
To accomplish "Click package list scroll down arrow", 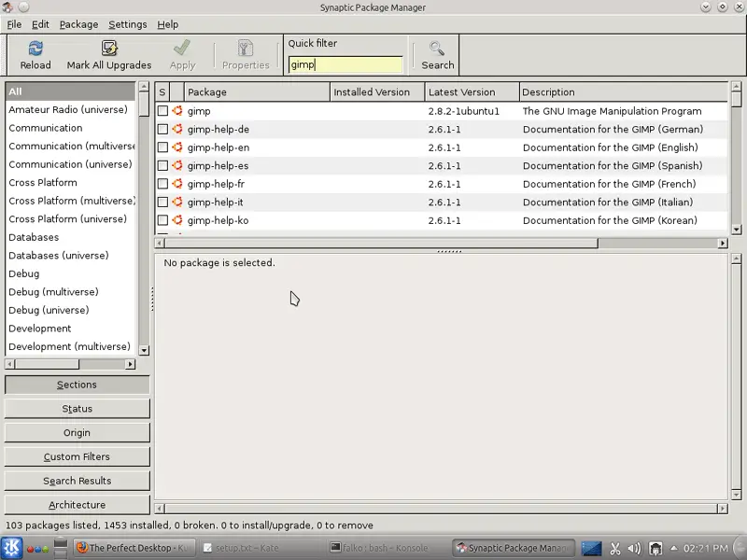I will coord(736,230).
